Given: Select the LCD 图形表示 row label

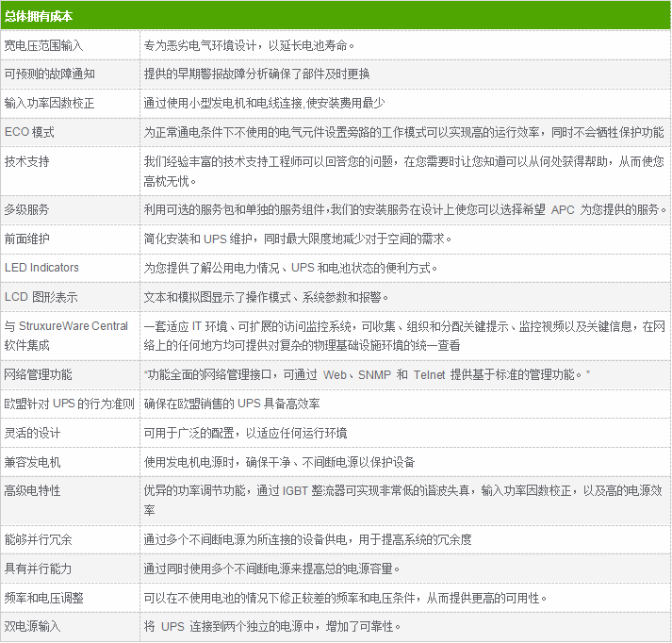Looking at the screenshot, I should point(41,297).
